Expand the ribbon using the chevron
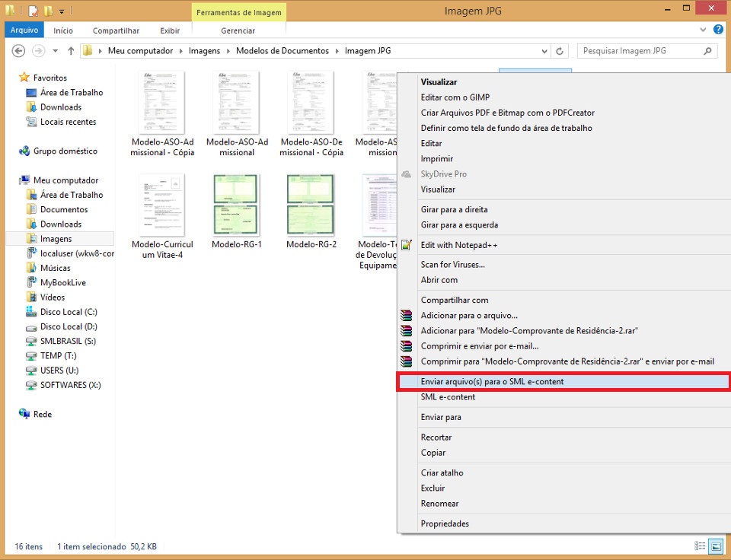This screenshot has height=560, width=731. pos(703,30)
